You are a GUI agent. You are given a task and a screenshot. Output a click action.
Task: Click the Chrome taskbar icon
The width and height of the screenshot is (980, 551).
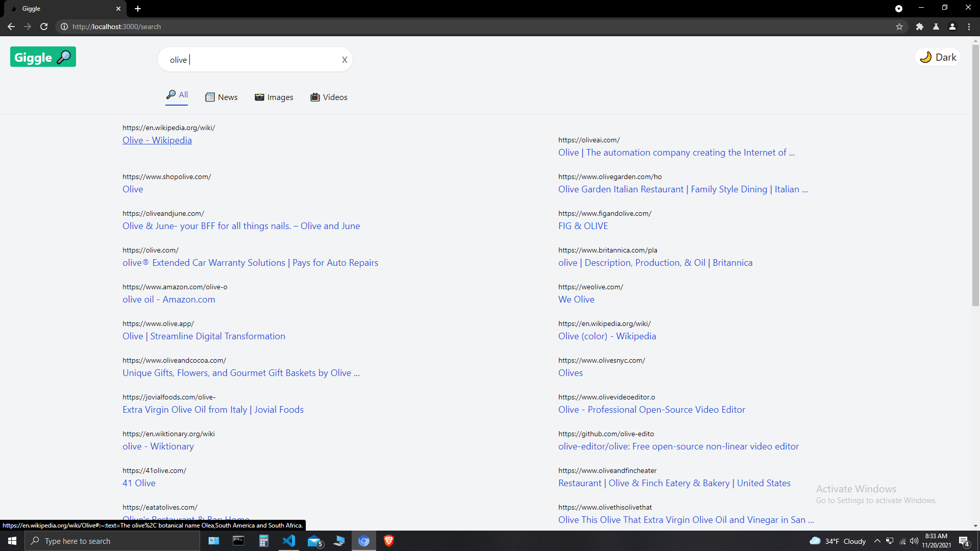click(x=364, y=541)
